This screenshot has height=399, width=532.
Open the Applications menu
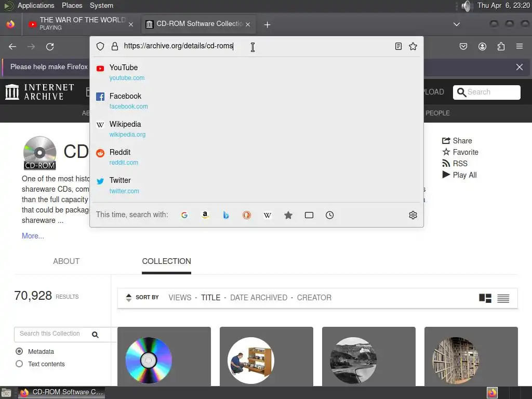coord(36,5)
